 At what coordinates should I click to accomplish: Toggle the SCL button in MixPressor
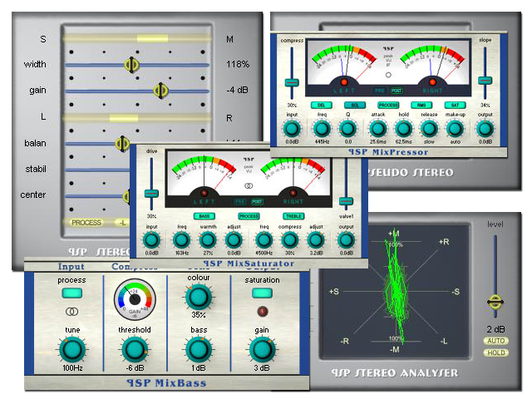point(355,106)
